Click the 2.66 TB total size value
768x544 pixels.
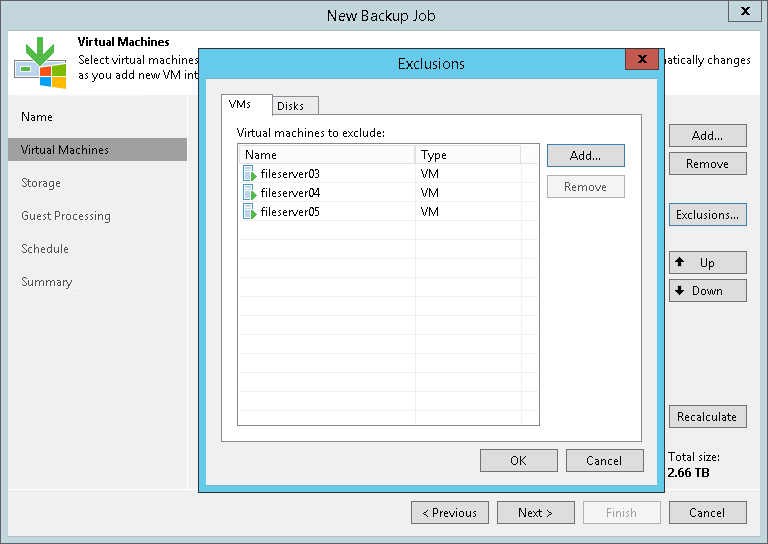click(x=688, y=473)
